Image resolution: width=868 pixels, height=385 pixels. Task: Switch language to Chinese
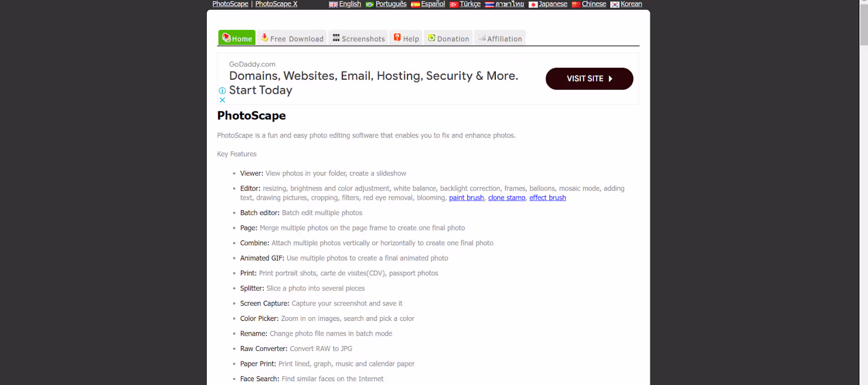(x=594, y=4)
